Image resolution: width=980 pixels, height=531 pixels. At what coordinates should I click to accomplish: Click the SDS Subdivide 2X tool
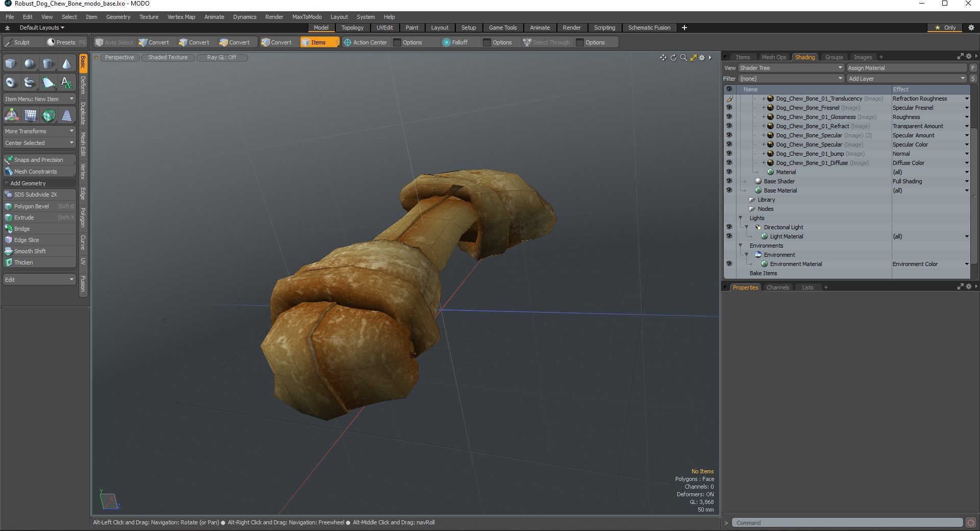click(x=39, y=195)
